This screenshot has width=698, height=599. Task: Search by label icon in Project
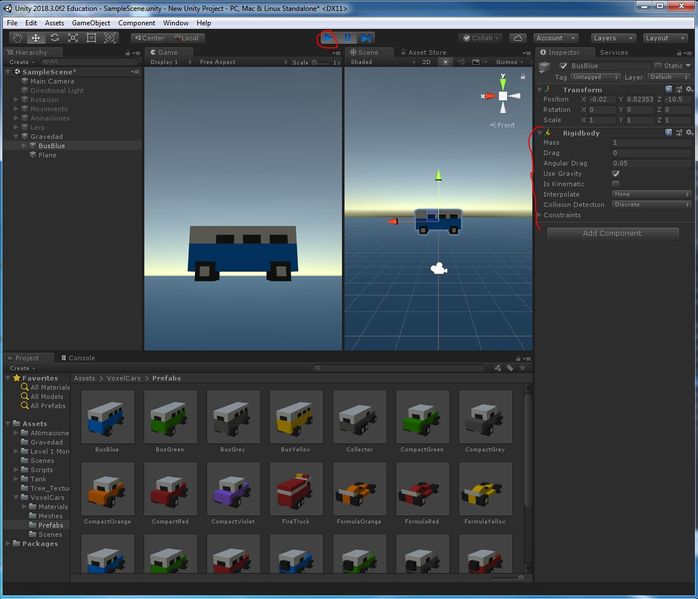pos(510,368)
